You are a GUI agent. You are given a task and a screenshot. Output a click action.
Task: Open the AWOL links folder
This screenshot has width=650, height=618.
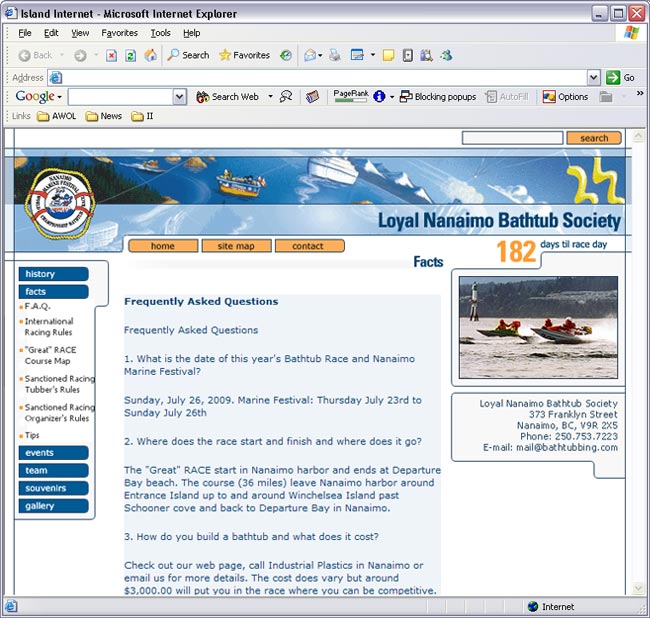coord(57,116)
